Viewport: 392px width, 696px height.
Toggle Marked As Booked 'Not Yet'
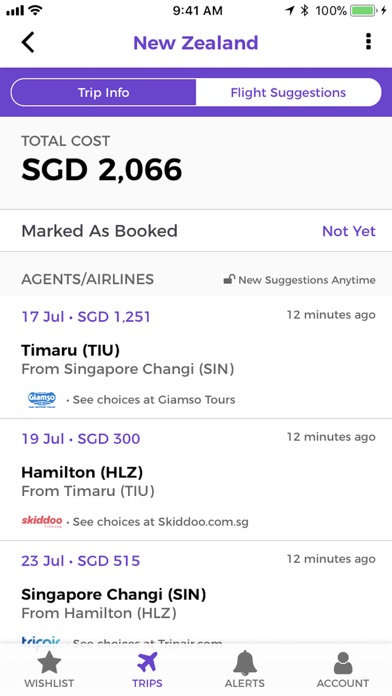348,231
